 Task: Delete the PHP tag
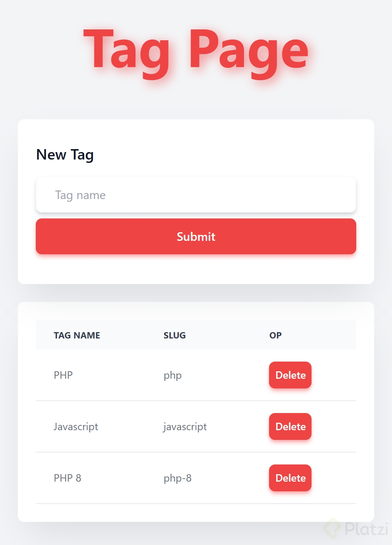pos(290,375)
